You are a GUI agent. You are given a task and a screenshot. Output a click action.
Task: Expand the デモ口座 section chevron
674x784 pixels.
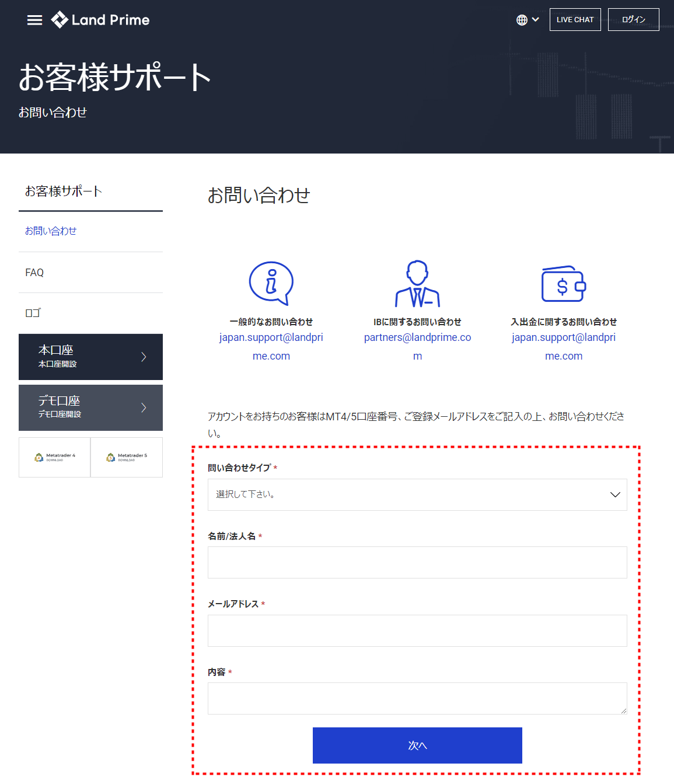[144, 407]
